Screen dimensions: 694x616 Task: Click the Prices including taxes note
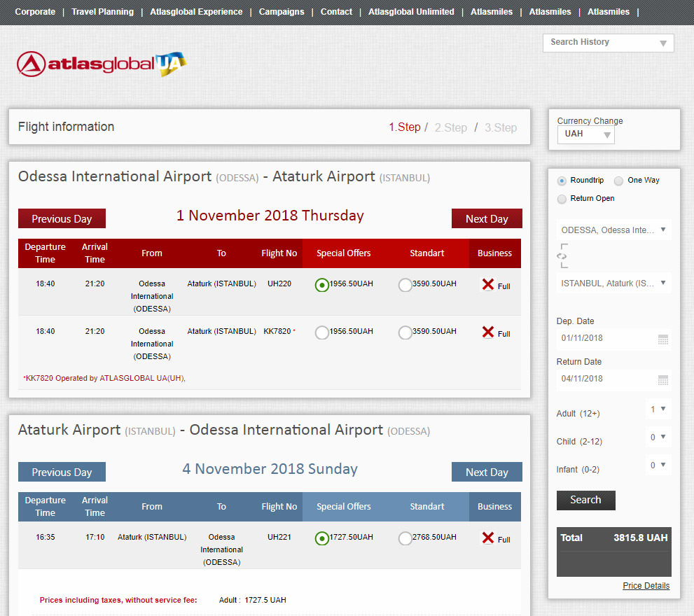point(118,601)
